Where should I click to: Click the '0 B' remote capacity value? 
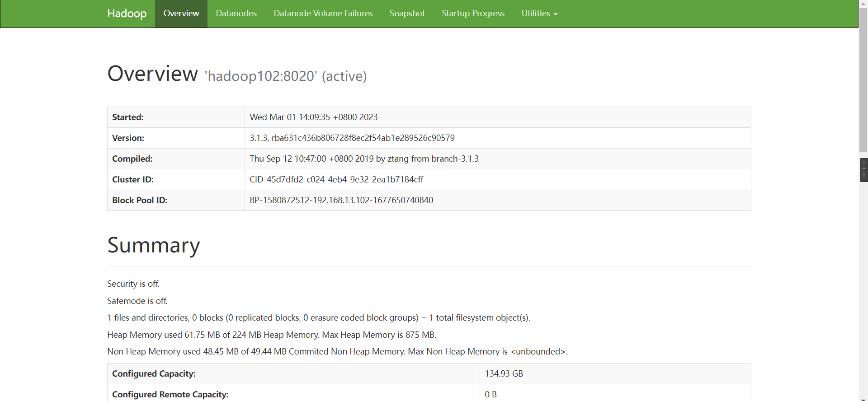click(491, 395)
